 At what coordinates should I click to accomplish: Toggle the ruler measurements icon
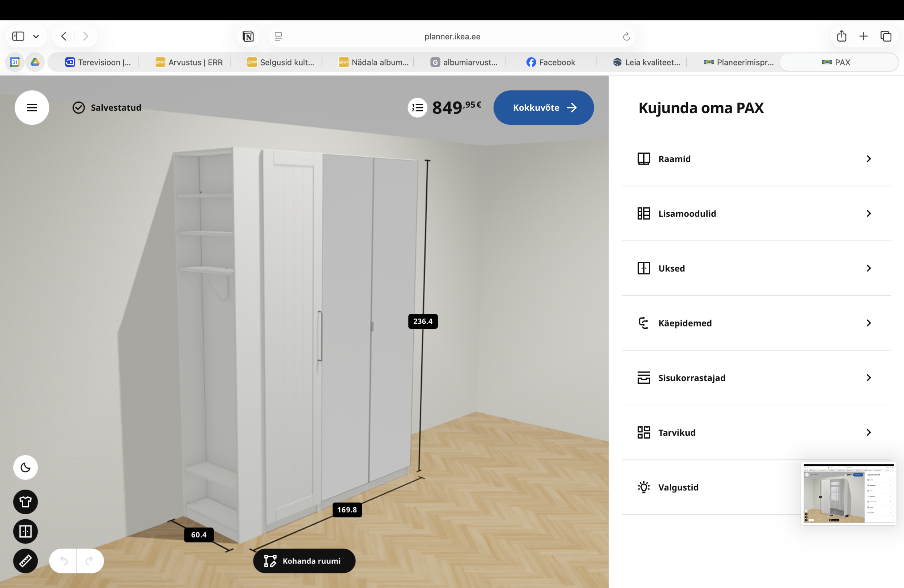pyautogui.click(x=25, y=561)
